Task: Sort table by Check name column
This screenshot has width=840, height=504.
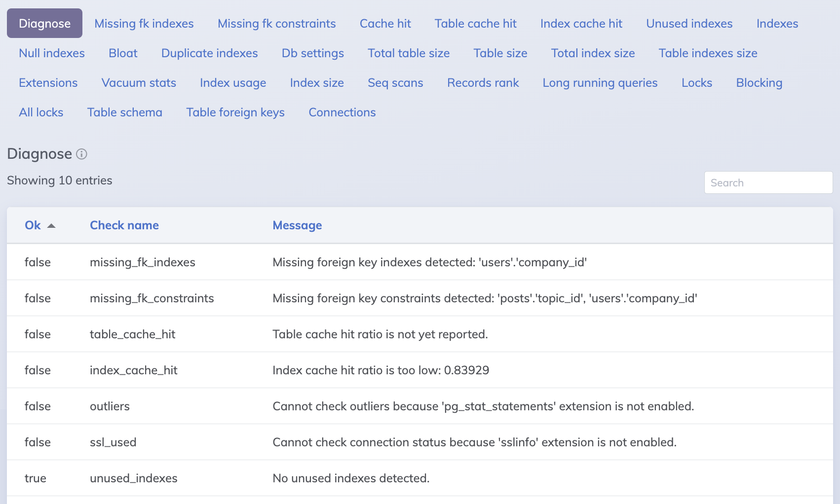Action: tap(124, 225)
